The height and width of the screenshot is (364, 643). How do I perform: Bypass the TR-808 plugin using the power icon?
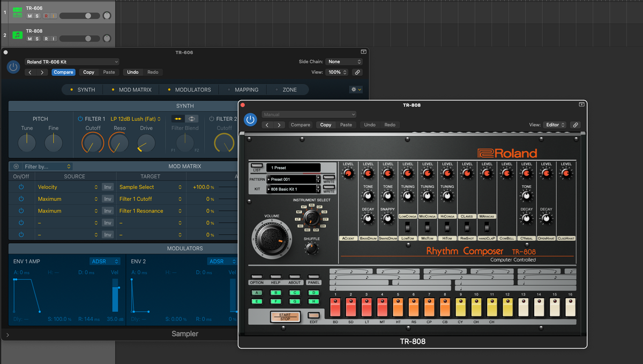tap(250, 119)
